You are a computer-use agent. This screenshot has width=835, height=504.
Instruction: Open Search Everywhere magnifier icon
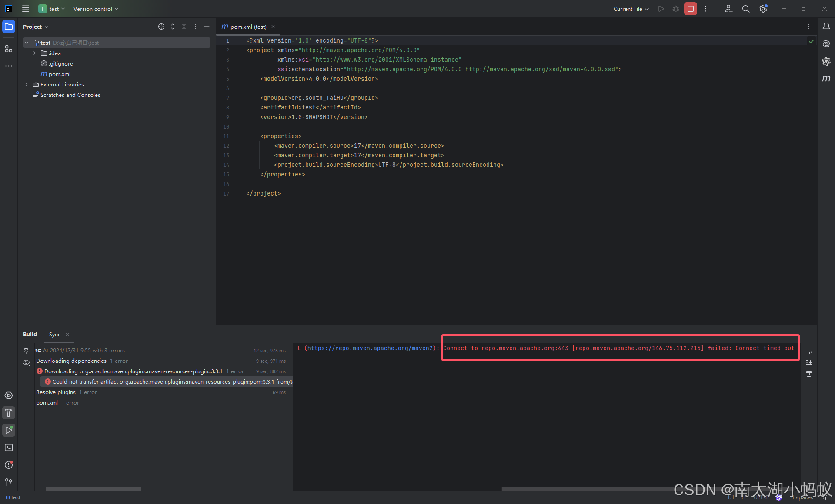coord(746,9)
